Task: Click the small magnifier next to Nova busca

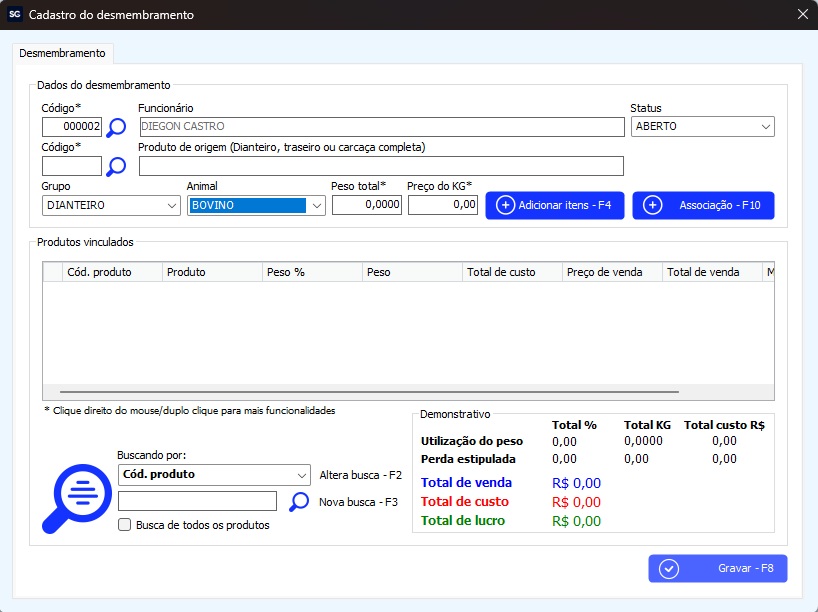Action: tap(299, 502)
